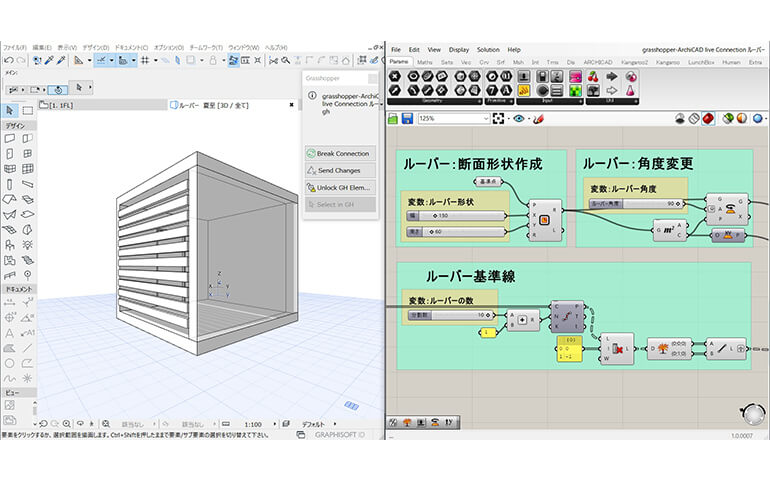Screen dimensions: 770x480
Task: Click the Send Changes button
Action: [340, 171]
